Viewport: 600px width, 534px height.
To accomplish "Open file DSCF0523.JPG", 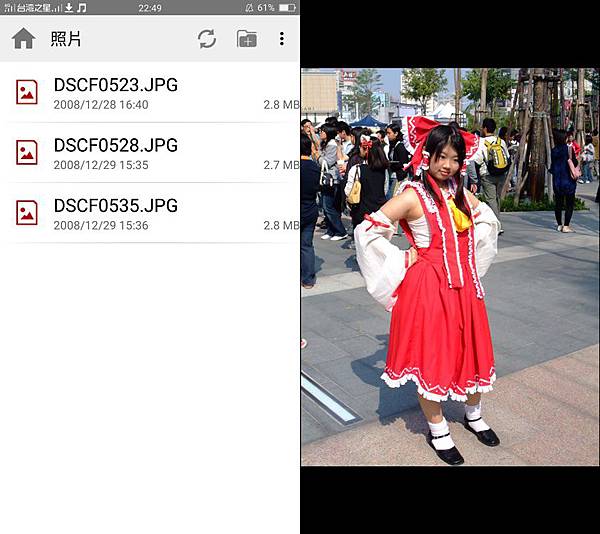I will [150, 92].
